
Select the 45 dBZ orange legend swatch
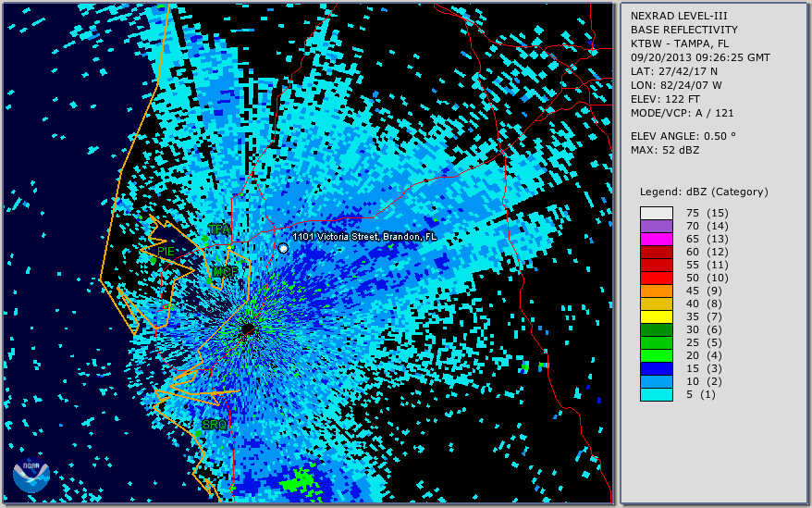[x=657, y=291]
